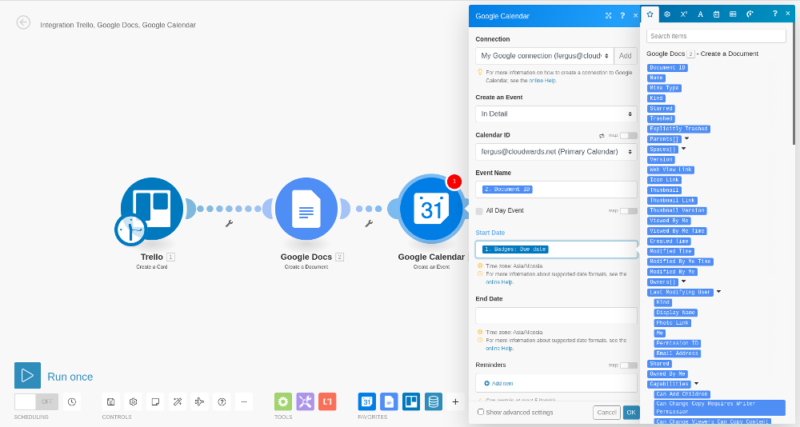
Task: Collapse the Last Modifying User item list
Action: (x=718, y=291)
